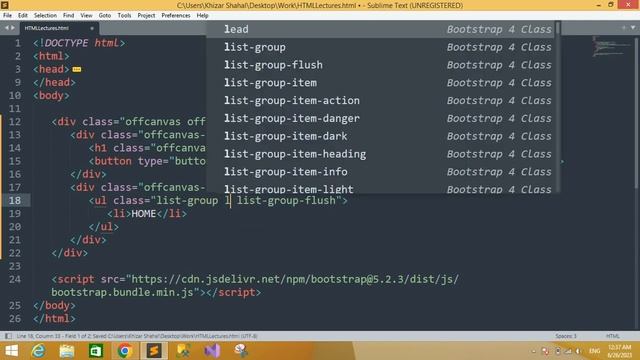This screenshot has width=640, height=360.
Task: Choose 'list-group' autocomplete suggestion
Action: (x=380, y=47)
